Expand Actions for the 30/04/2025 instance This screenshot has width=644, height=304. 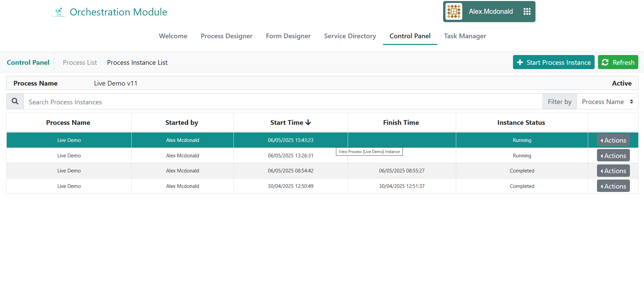coord(613,186)
